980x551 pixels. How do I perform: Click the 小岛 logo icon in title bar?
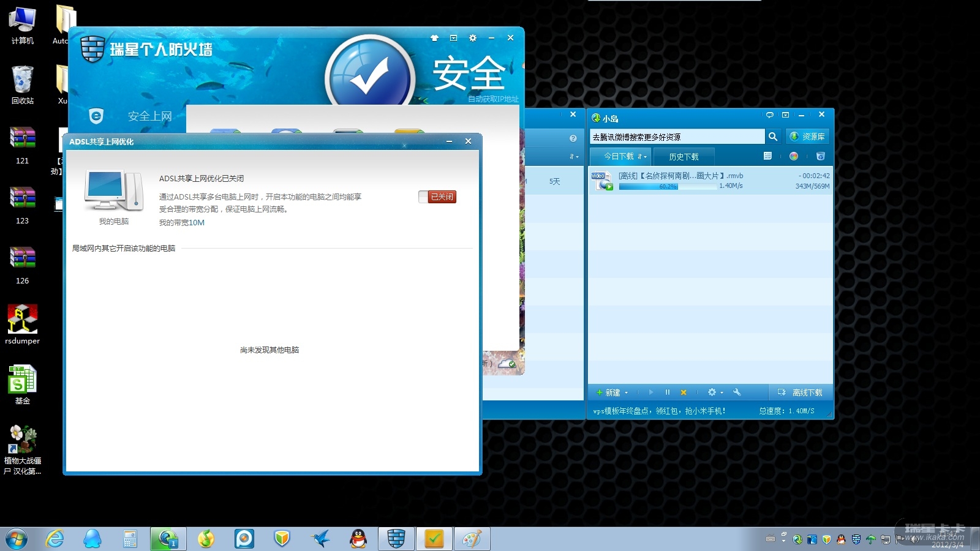[596, 118]
